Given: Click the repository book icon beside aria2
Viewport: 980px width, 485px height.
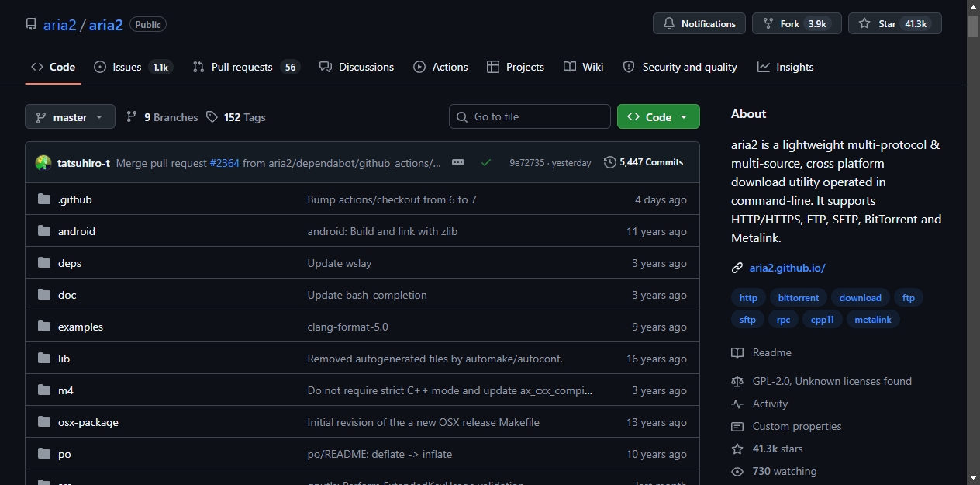Looking at the screenshot, I should click(x=31, y=24).
